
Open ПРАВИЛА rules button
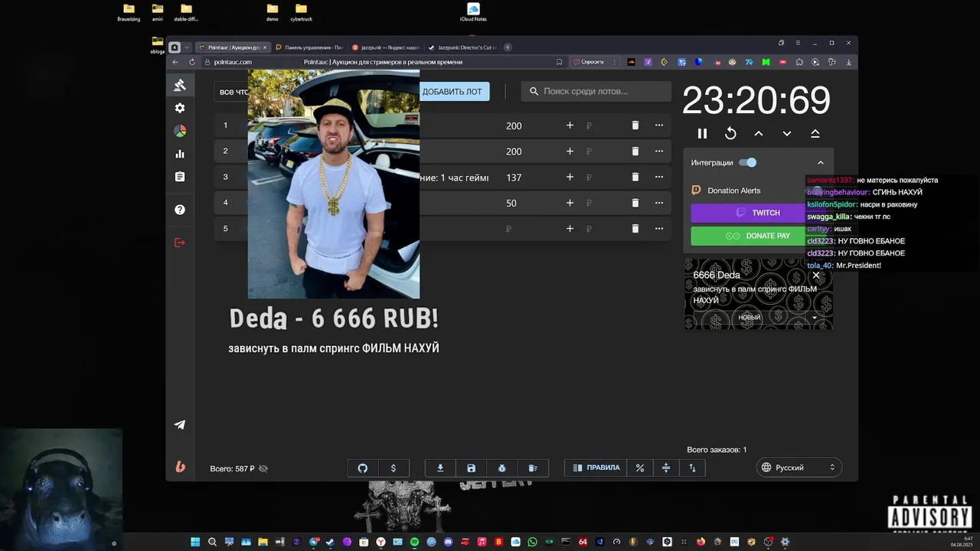[596, 468]
